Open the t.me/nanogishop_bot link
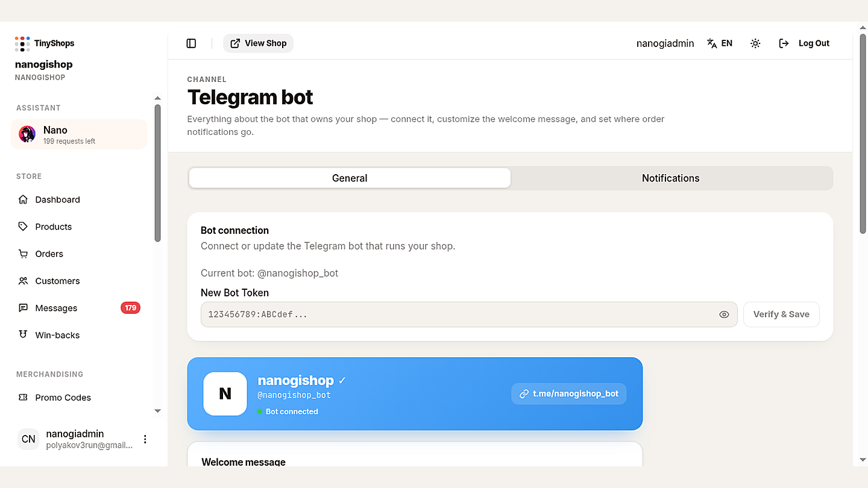Image resolution: width=868 pixels, height=488 pixels. [x=569, y=393]
